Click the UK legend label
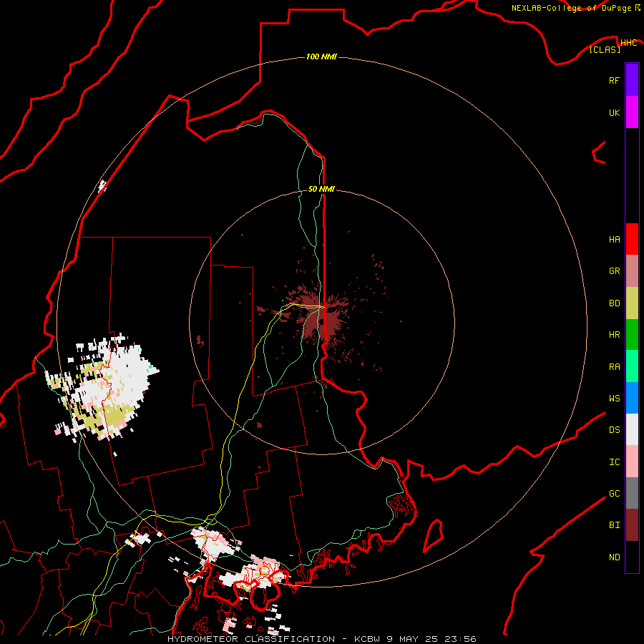The image size is (644, 644). (614, 113)
